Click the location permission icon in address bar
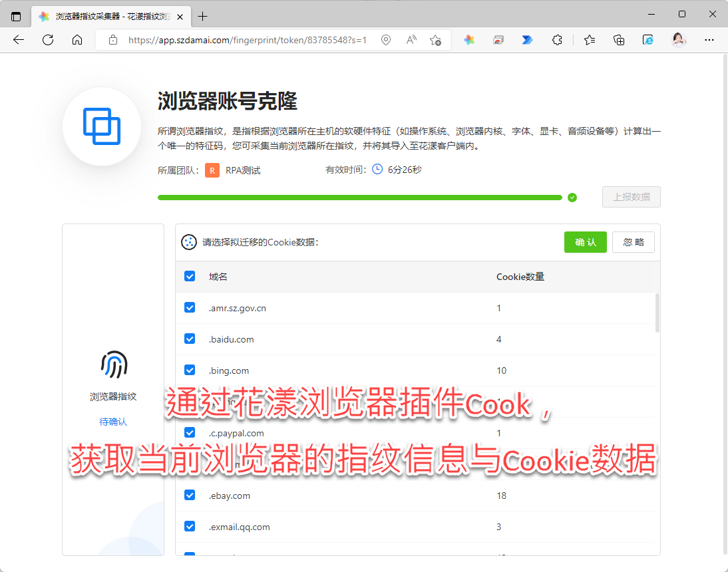728x572 pixels. [386, 40]
